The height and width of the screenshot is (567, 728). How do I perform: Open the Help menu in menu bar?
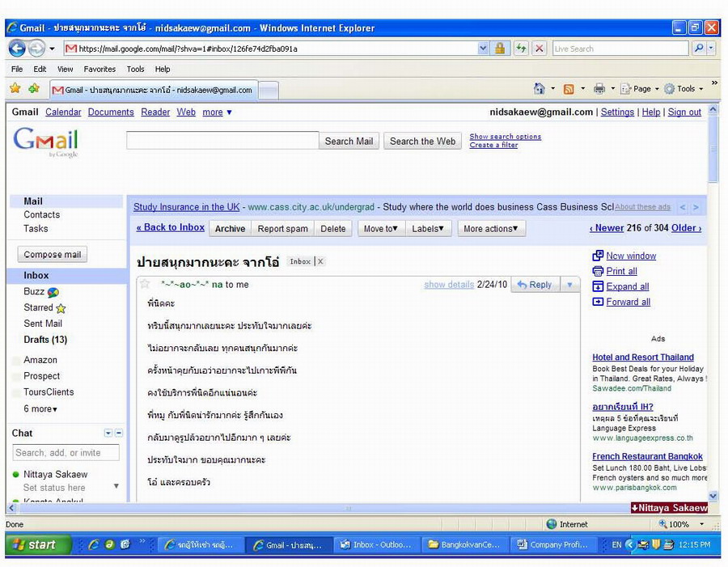(x=162, y=69)
